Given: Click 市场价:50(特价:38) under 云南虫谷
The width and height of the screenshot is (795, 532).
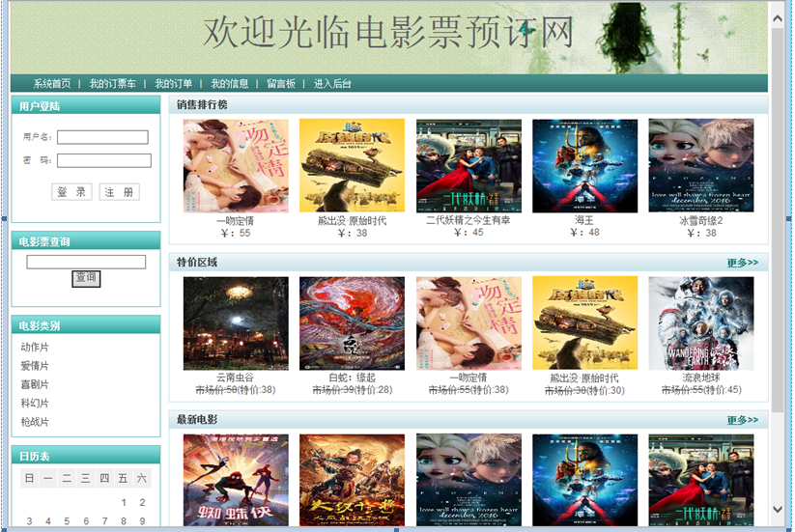Looking at the screenshot, I should 236,390.
